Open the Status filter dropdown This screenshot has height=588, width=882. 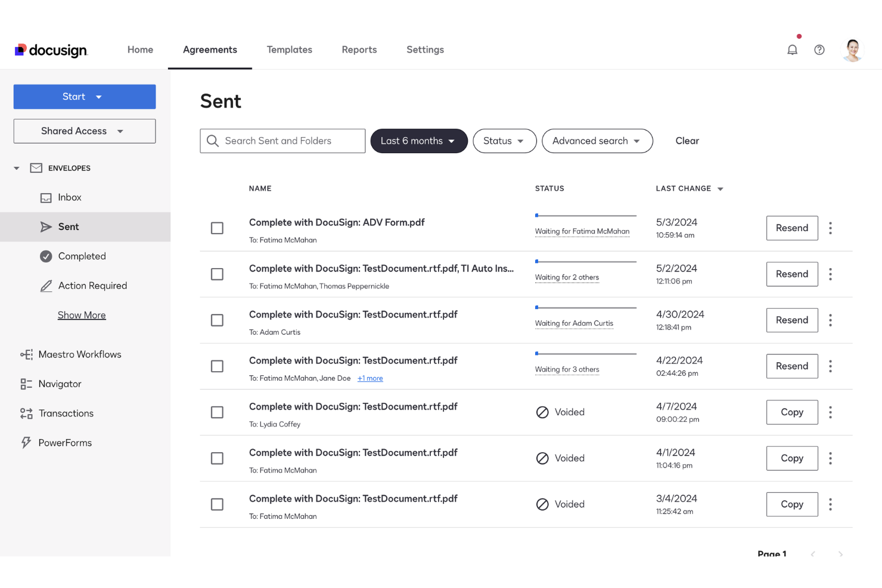point(505,141)
